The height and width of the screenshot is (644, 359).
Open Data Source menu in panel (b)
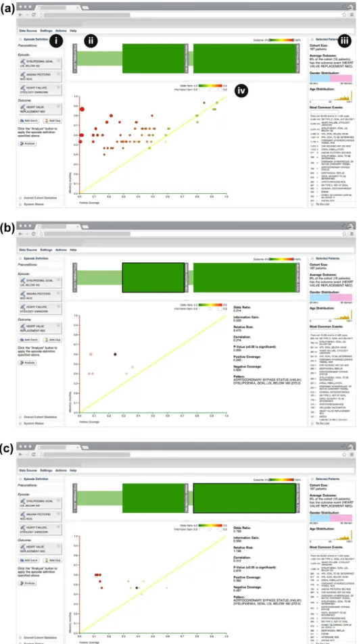click(28, 250)
